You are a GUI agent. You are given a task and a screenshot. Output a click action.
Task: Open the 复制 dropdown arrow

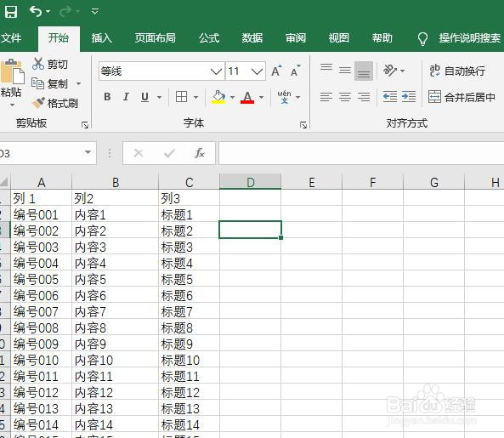pos(78,84)
